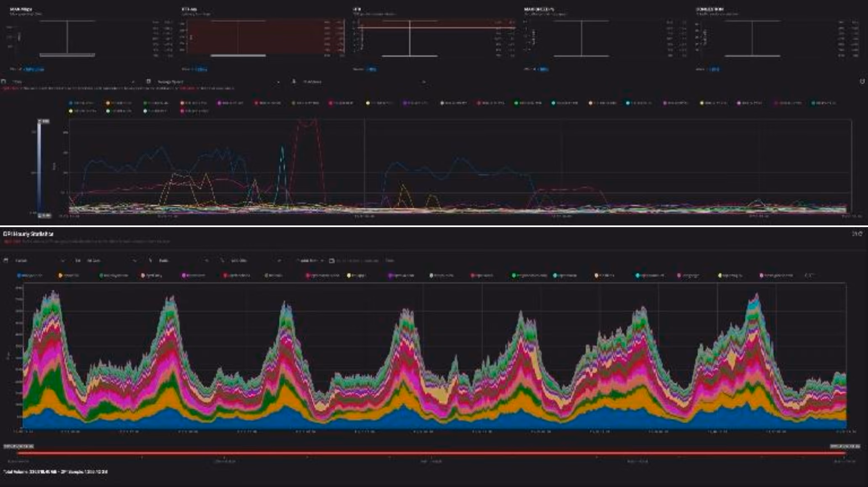This screenshot has width=868, height=487.
Task: Toggle the yellow series starting the legend's second row
Action: click(x=83, y=111)
